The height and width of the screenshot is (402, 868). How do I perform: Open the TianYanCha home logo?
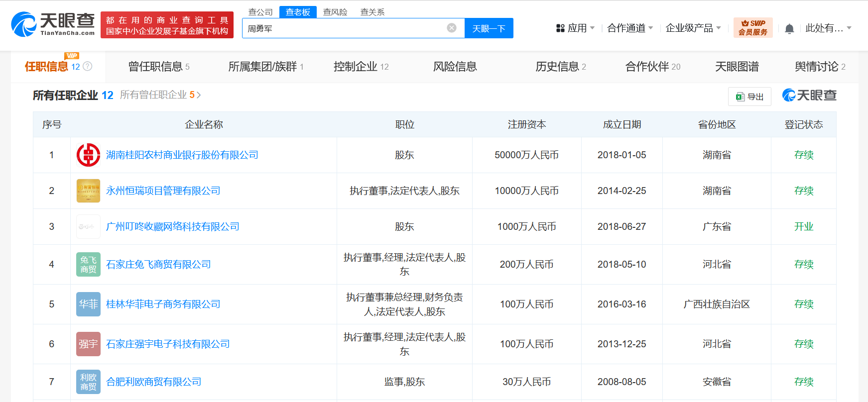tap(53, 24)
